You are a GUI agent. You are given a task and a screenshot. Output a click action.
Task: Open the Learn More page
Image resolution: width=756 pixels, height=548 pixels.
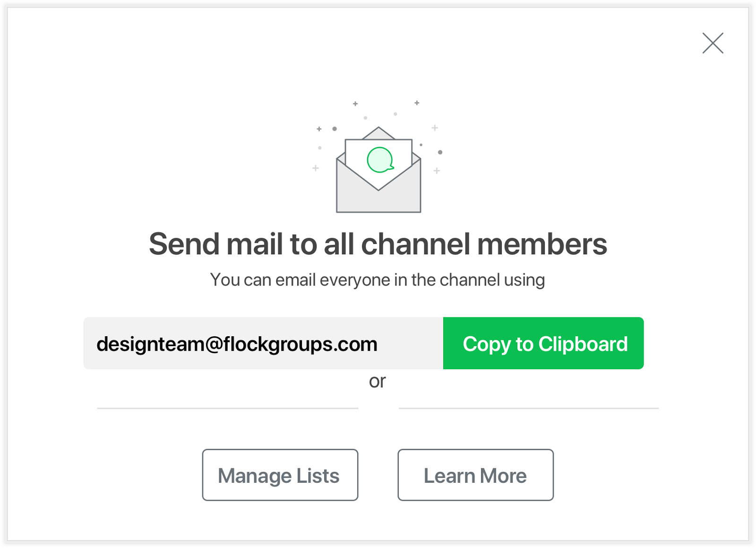click(x=475, y=475)
